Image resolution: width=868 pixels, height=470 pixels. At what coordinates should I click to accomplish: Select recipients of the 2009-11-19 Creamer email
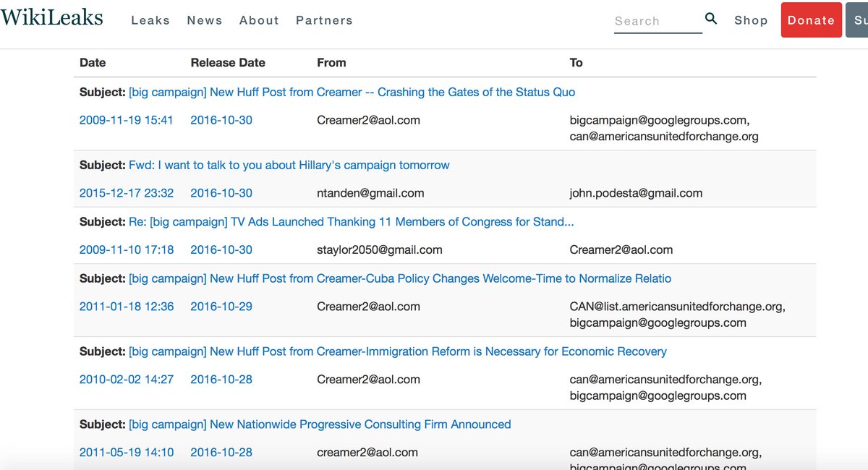664,128
